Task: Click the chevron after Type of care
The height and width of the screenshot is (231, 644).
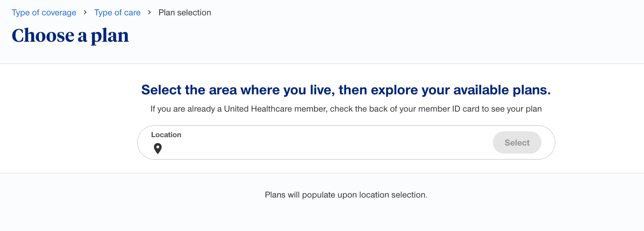Action: point(149,13)
